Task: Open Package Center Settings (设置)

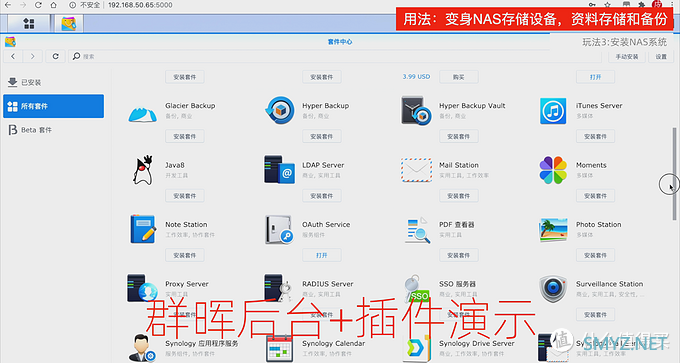Action: point(661,57)
